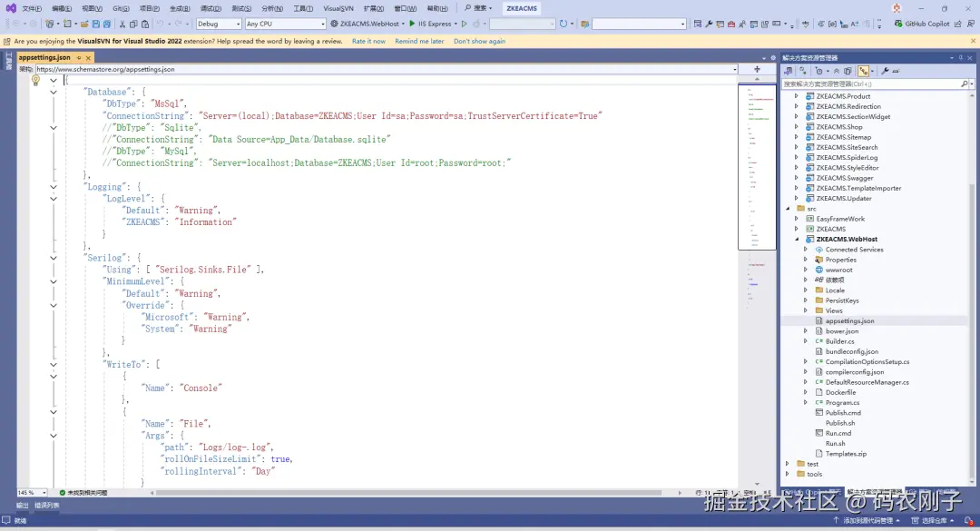Click Collapse All in Solution Explorer toolbar
980x531 pixels.
837,72
